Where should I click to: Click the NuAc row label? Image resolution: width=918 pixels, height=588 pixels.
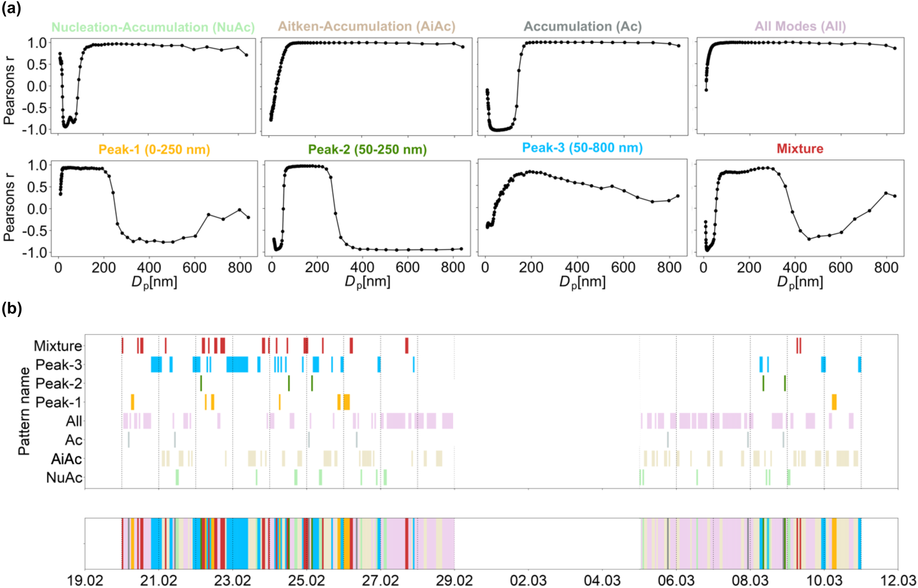64,477
